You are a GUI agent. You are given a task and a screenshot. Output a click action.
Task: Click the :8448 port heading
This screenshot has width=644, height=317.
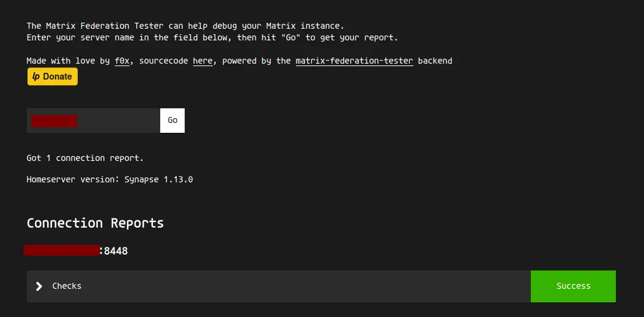point(114,250)
